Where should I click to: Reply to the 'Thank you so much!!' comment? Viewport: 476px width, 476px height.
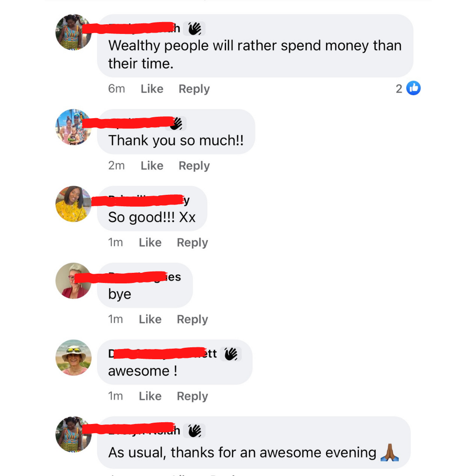[x=194, y=166]
